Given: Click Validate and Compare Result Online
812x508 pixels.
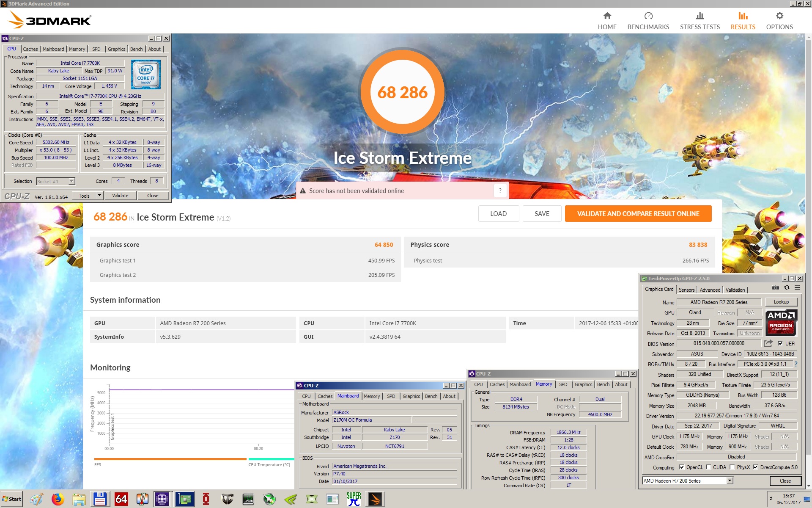Looking at the screenshot, I should [x=638, y=214].
